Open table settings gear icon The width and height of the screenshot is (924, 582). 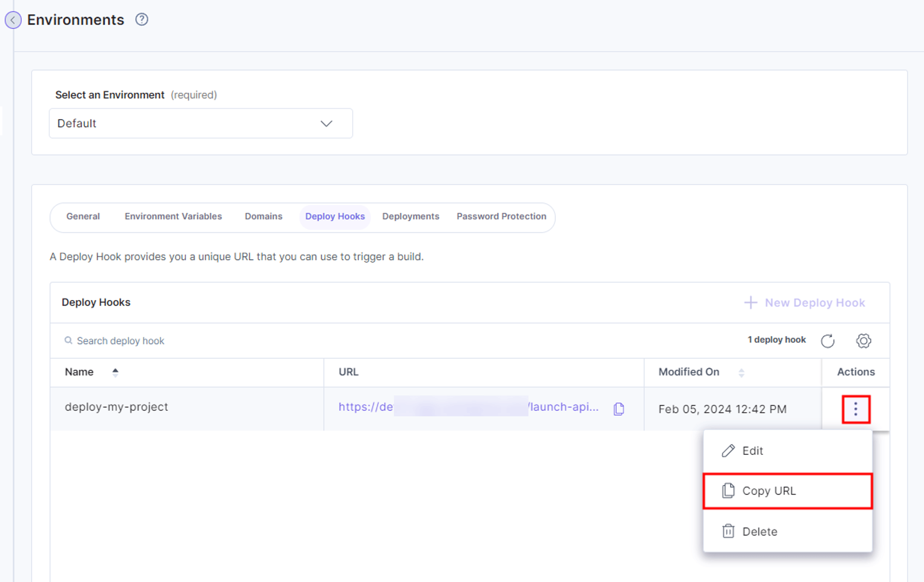pyautogui.click(x=863, y=341)
